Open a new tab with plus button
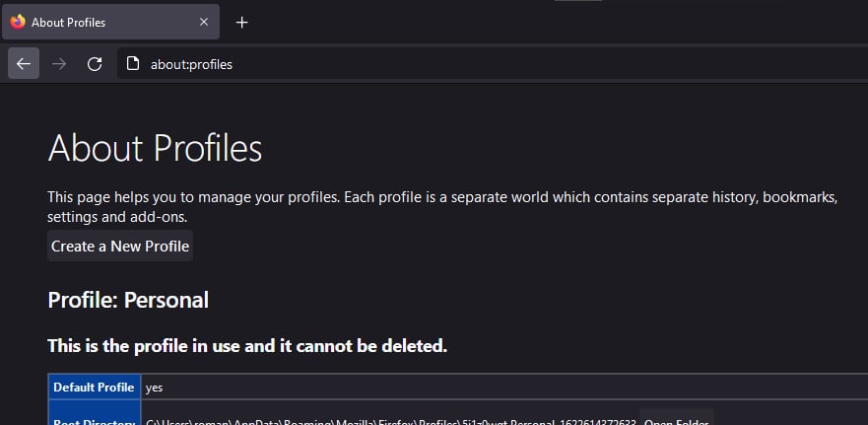This screenshot has height=425, width=868. coord(242,22)
